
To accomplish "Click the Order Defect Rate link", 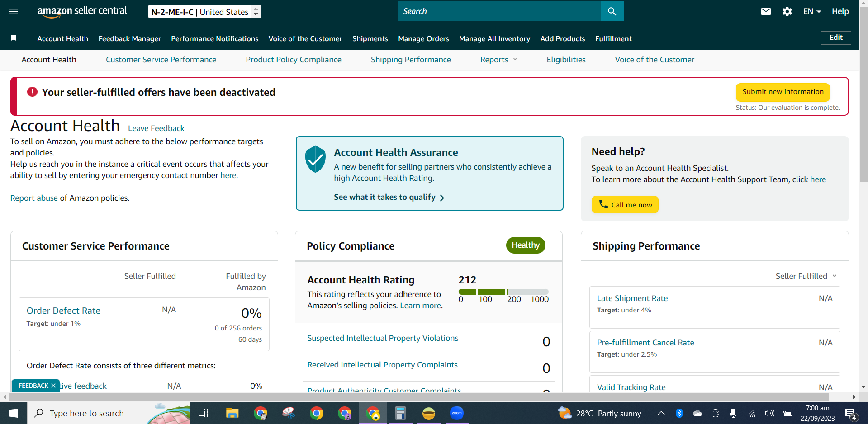I will click(x=63, y=311).
